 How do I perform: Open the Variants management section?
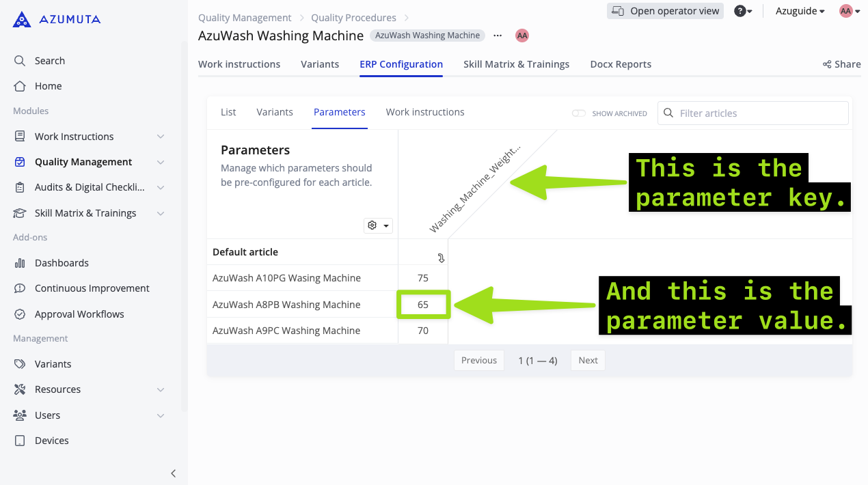[54, 363]
